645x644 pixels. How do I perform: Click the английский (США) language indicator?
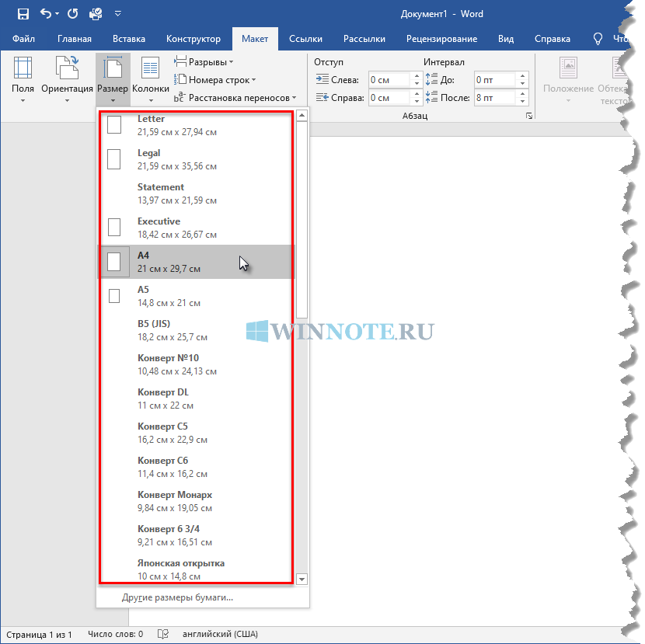point(220,634)
